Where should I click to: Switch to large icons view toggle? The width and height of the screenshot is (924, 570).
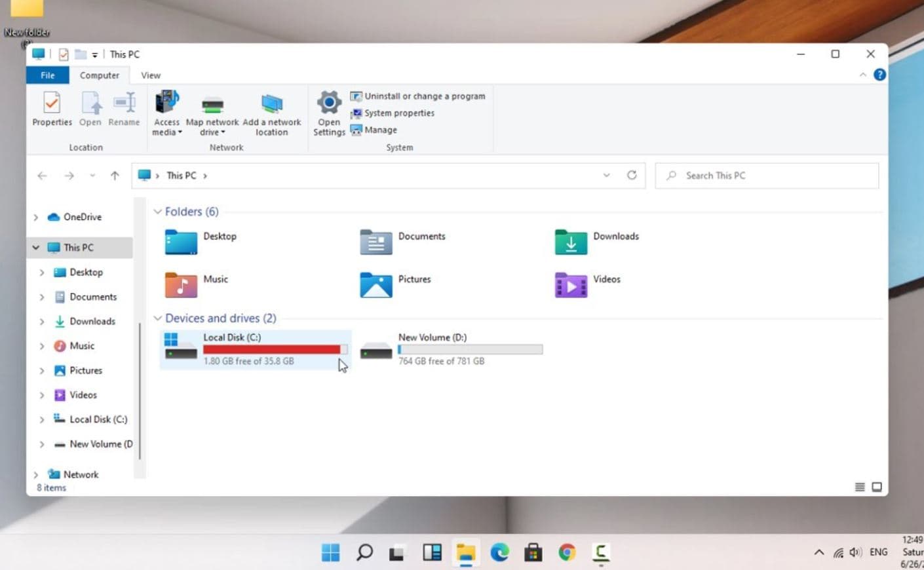(x=877, y=487)
